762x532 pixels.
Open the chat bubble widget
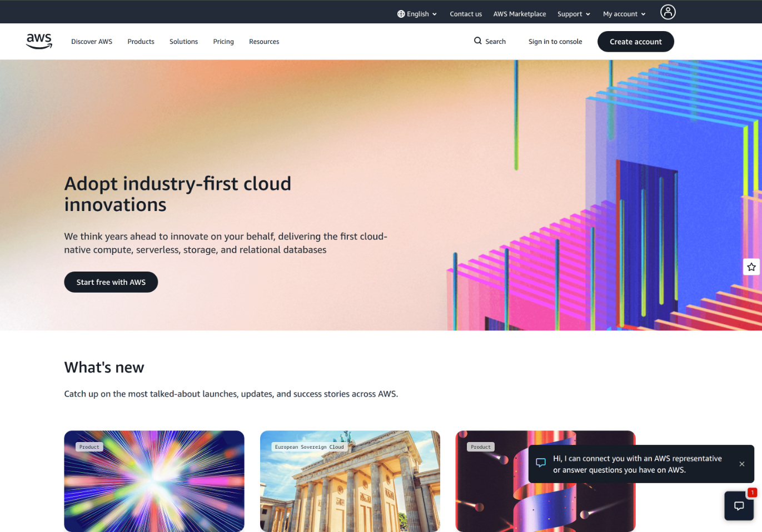(739, 505)
